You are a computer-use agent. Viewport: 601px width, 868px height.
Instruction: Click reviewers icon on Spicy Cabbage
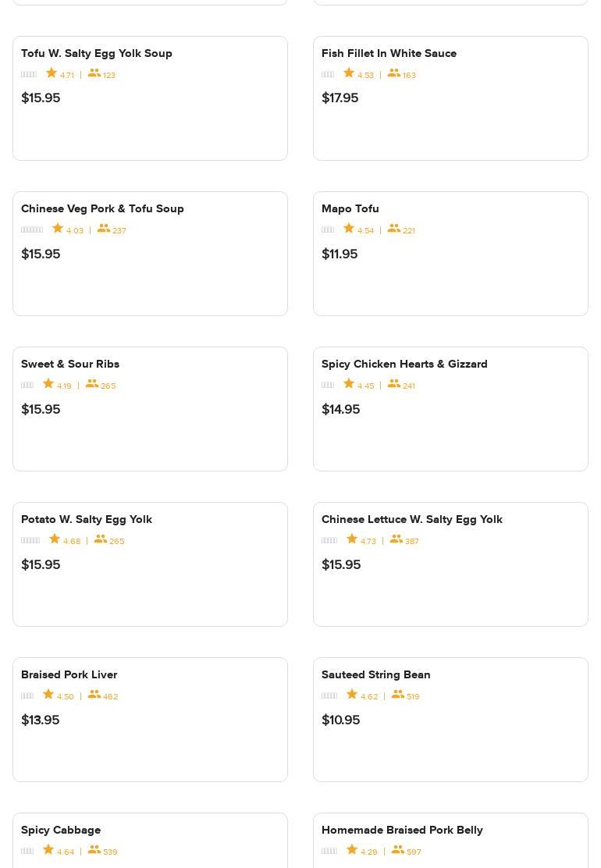94,850
